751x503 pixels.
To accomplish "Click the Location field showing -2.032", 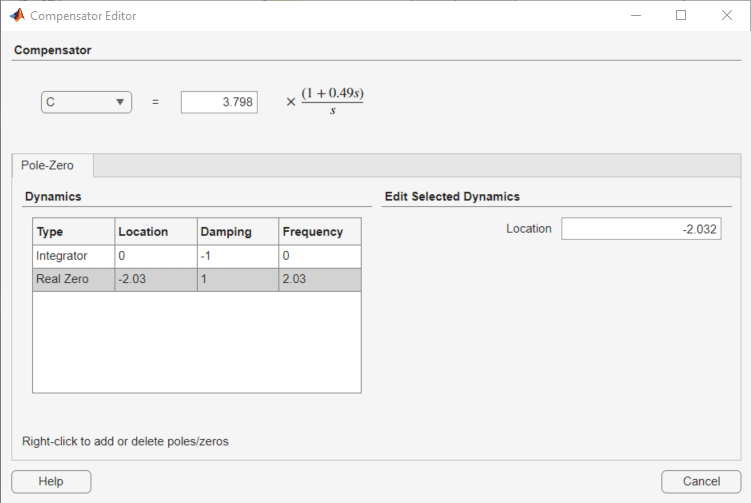I will click(641, 229).
